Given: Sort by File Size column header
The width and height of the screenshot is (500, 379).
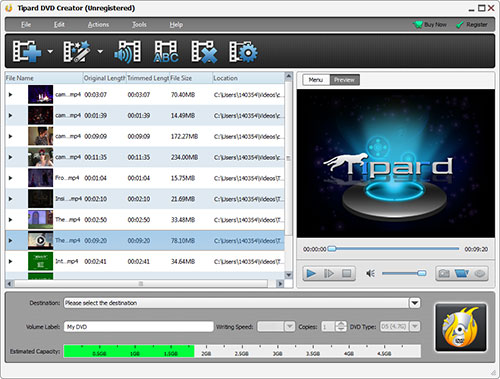Looking at the screenshot, I should [191, 78].
